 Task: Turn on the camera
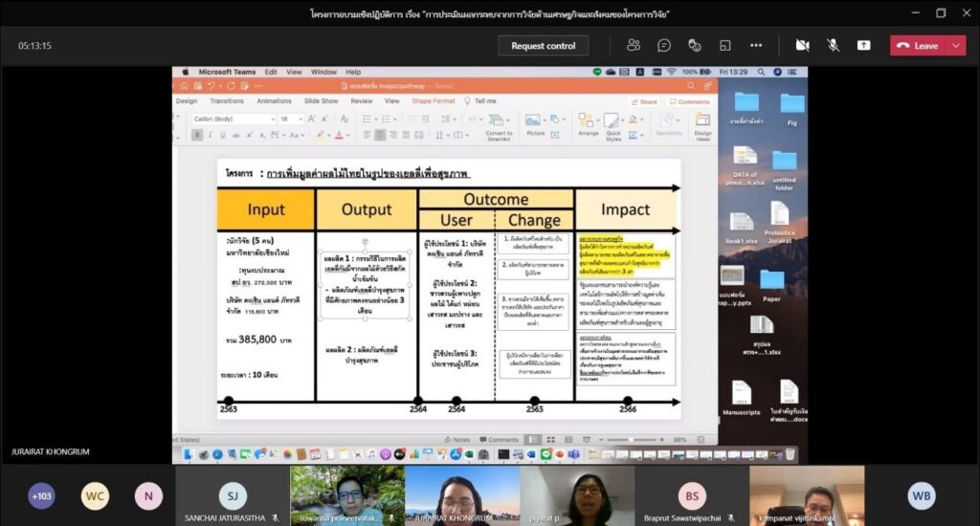(x=802, y=45)
